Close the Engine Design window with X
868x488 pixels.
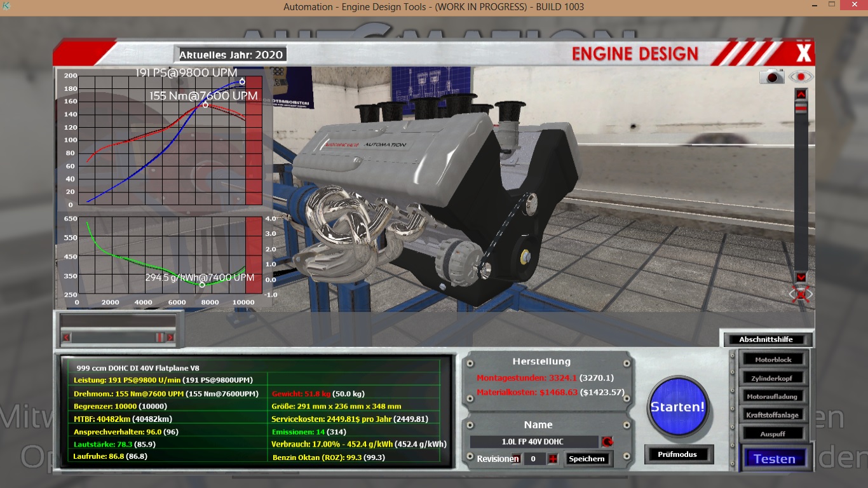click(803, 53)
